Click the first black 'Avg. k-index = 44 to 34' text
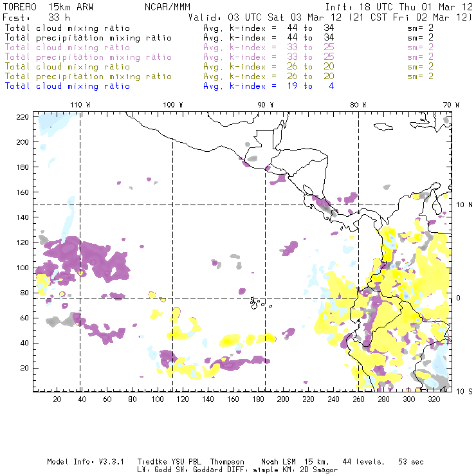The image size is (476, 476). coord(269,28)
